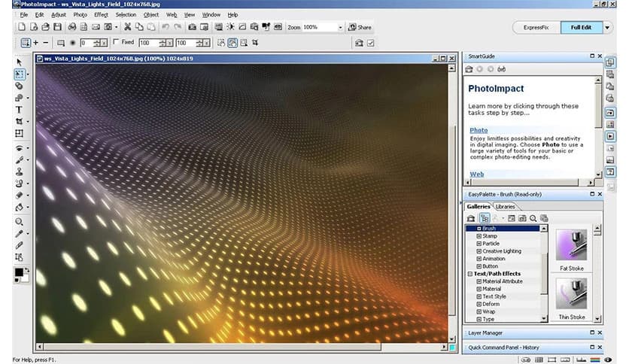Select the Eyedropper tool

[x=19, y=234]
